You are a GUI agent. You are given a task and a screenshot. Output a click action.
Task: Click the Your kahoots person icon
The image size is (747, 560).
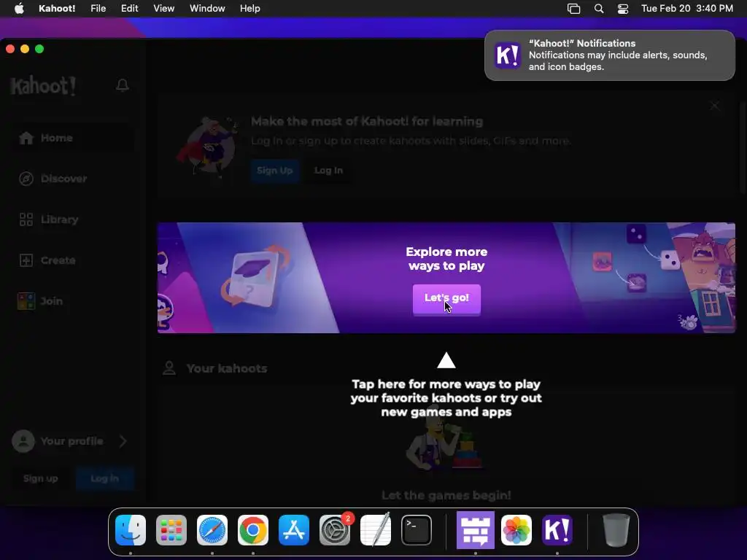click(x=169, y=368)
